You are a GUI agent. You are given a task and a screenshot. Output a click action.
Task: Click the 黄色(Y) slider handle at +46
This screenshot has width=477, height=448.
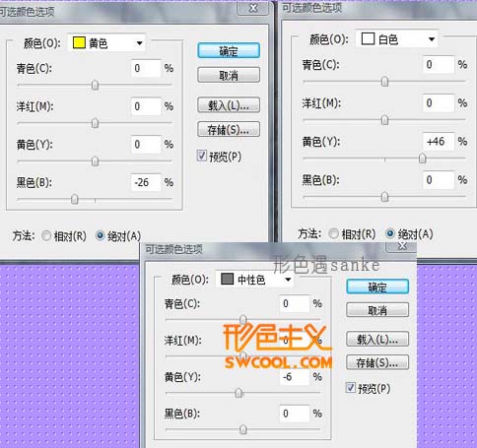(422, 159)
